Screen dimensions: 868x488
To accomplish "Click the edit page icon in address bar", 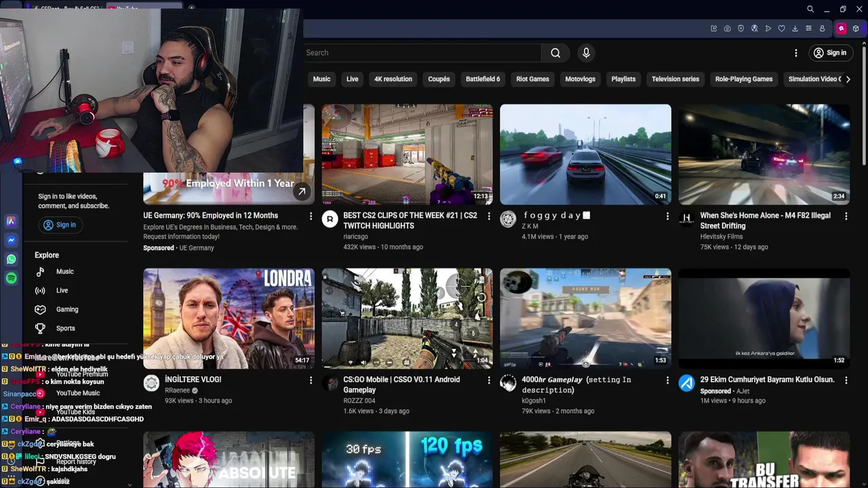I will [713, 28].
